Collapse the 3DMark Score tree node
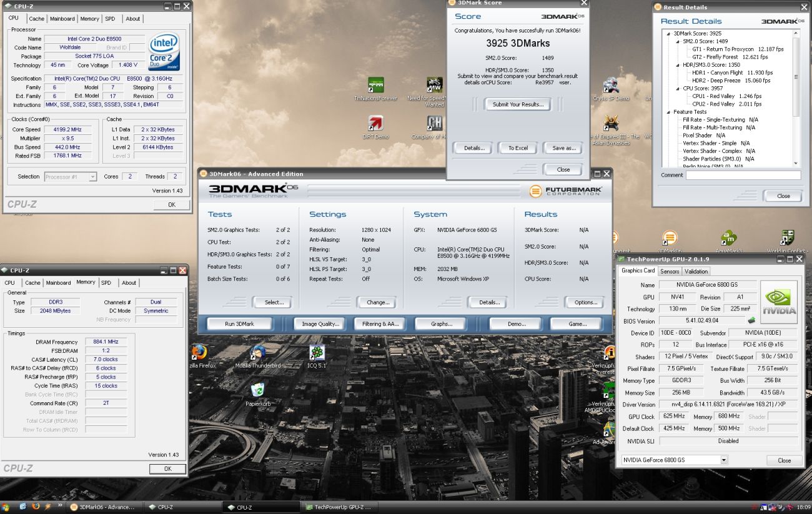 pyautogui.click(x=669, y=34)
